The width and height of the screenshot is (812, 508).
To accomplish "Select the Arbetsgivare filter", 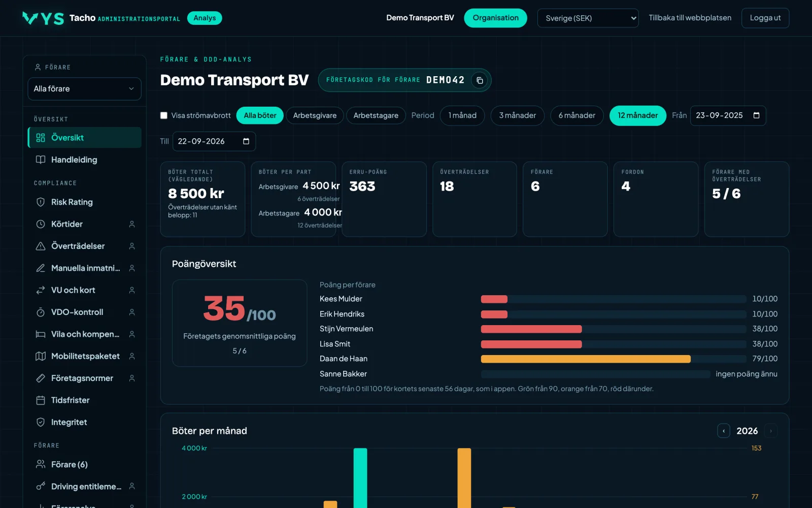I will click(315, 115).
